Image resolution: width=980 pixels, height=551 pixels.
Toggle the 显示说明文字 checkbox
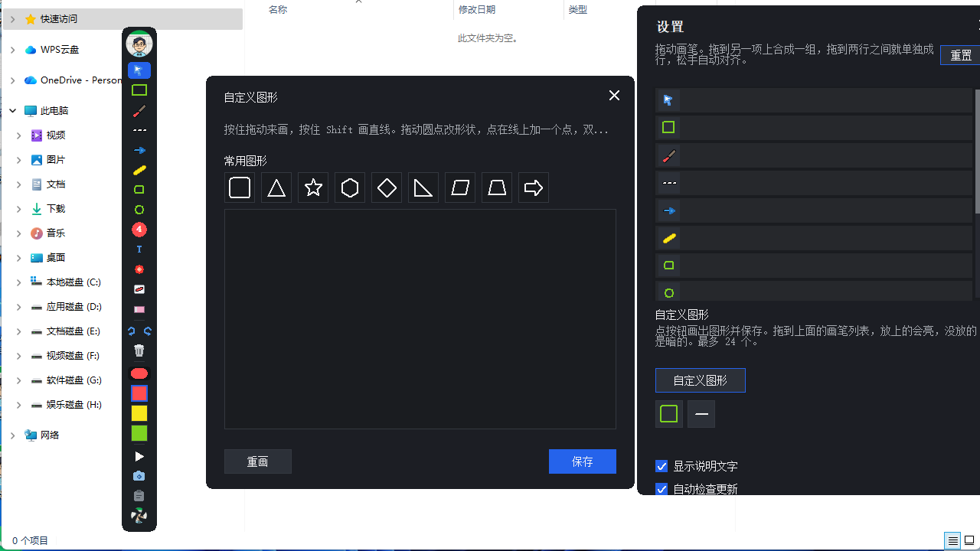coord(662,466)
